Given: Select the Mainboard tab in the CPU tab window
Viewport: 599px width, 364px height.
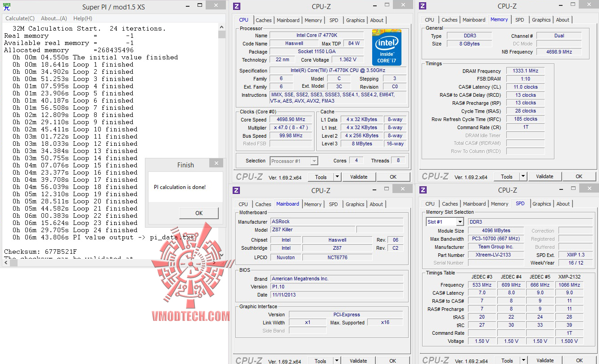Looking at the screenshot, I should click(288, 20).
